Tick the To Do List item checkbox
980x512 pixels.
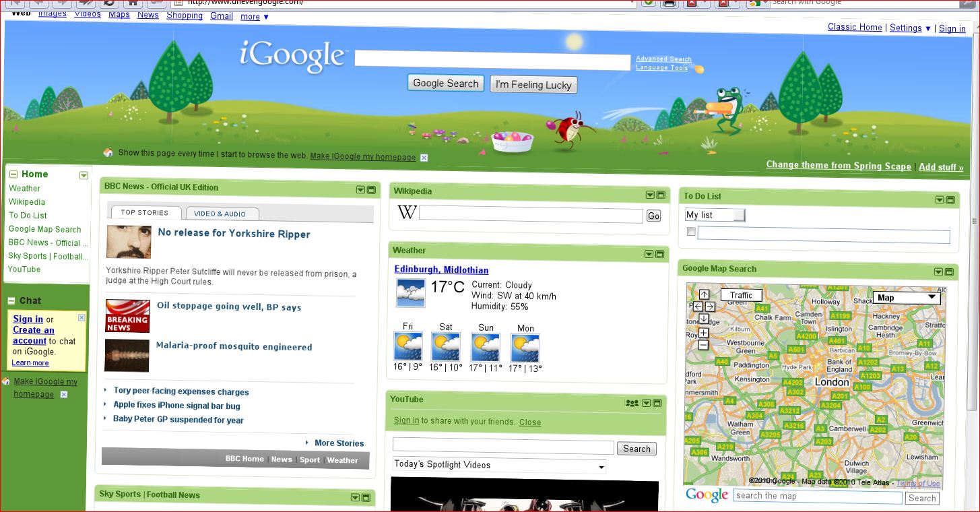click(x=690, y=232)
